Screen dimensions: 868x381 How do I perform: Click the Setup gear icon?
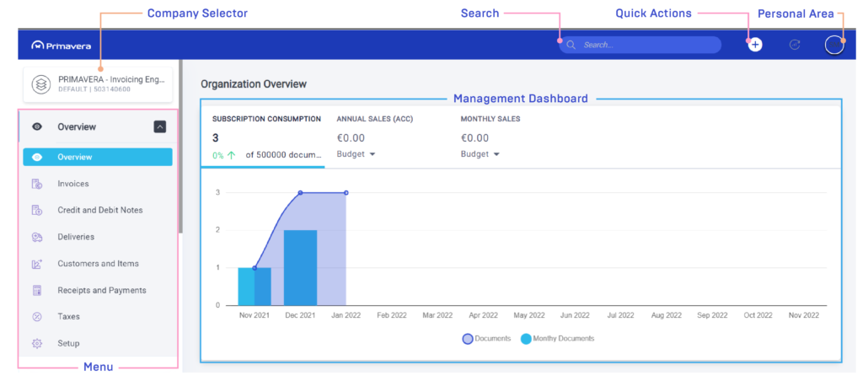pos(37,343)
